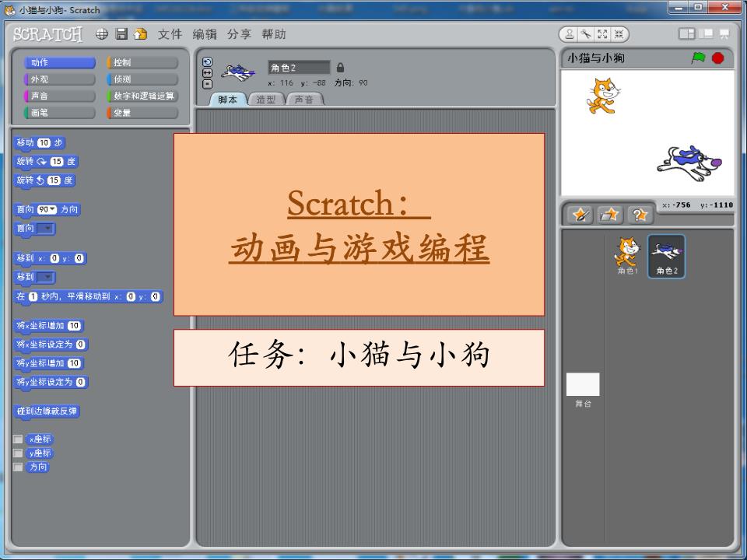Open the 文件 menu

(x=170, y=33)
